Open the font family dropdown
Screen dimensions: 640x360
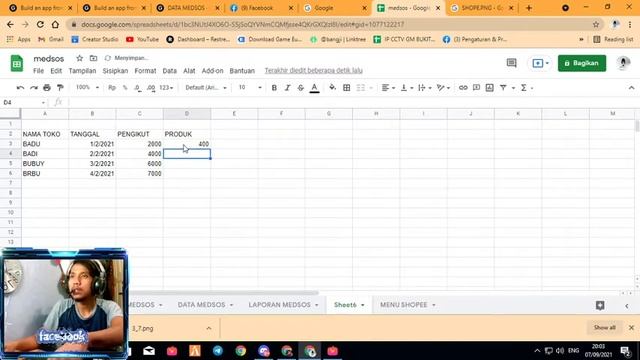(206, 88)
